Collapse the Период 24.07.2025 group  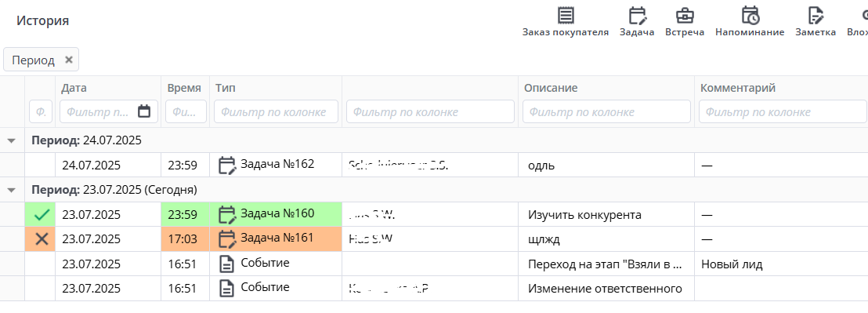[x=11, y=140]
